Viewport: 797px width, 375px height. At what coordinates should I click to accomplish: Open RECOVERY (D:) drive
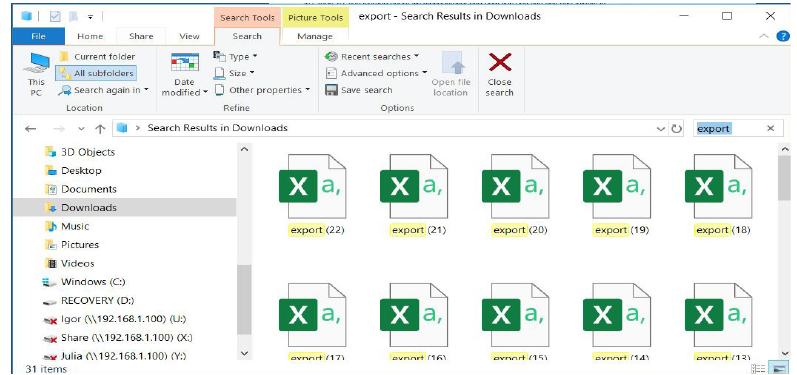tap(88, 300)
